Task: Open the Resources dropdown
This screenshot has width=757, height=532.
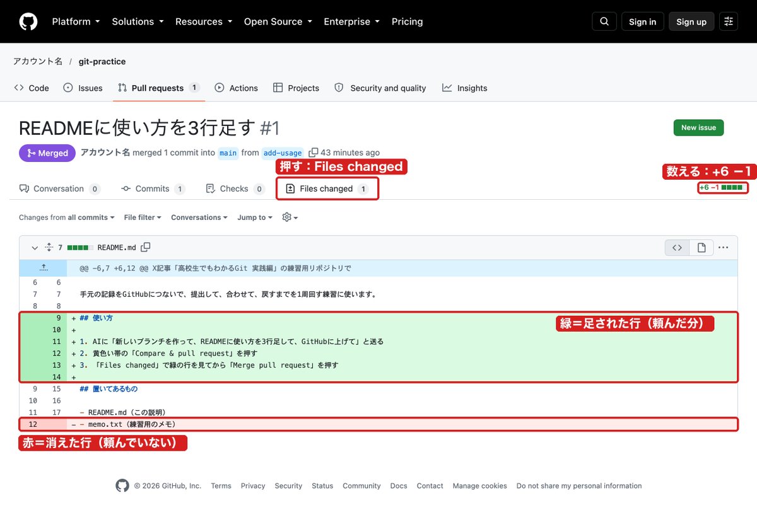Action: [204, 21]
